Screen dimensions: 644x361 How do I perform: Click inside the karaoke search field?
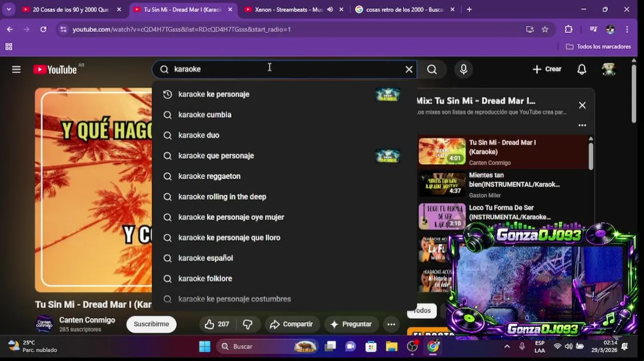click(x=285, y=69)
